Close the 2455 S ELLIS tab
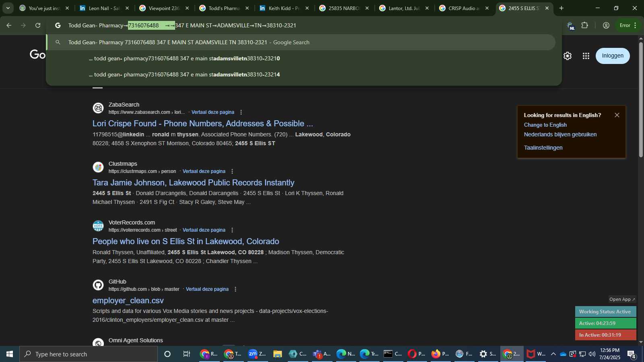644x362 pixels. coord(547,8)
